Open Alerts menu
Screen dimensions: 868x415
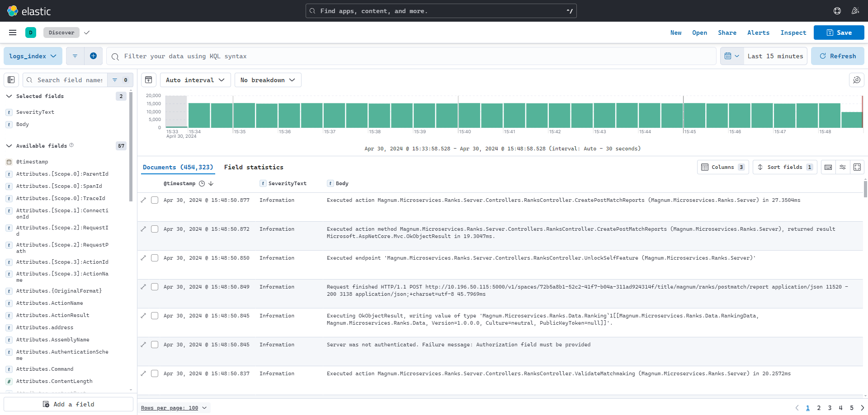pos(758,33)
